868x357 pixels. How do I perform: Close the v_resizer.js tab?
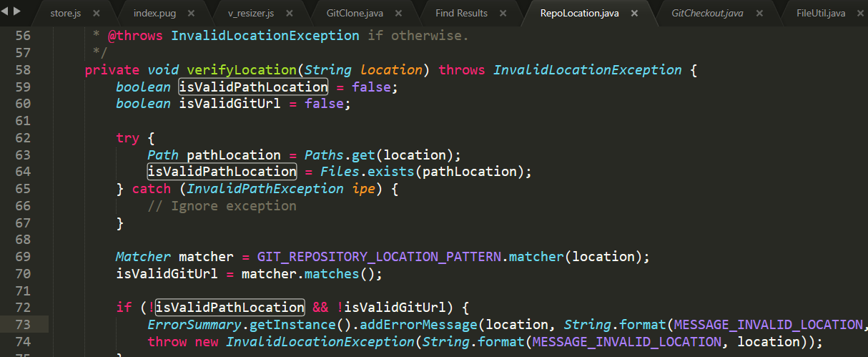pyautogui.click(x=288, y=13)
